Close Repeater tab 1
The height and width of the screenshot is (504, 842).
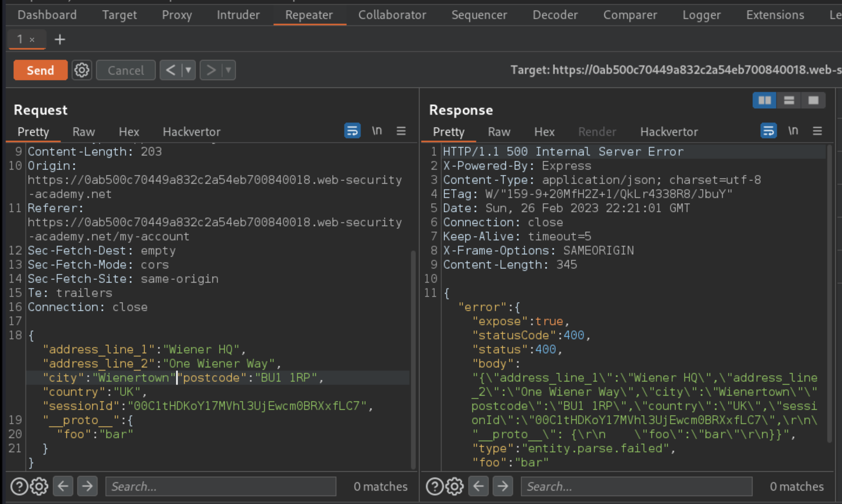point(32,40)
